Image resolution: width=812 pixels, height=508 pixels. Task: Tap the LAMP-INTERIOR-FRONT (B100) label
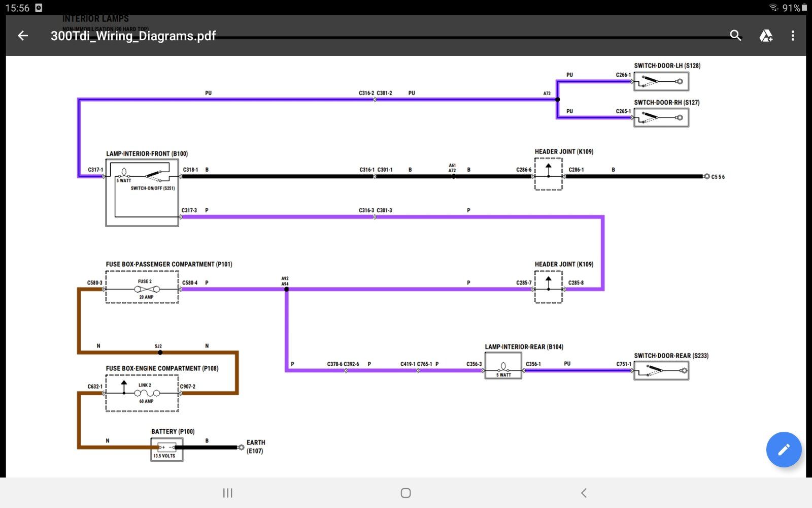click(147, 154)
